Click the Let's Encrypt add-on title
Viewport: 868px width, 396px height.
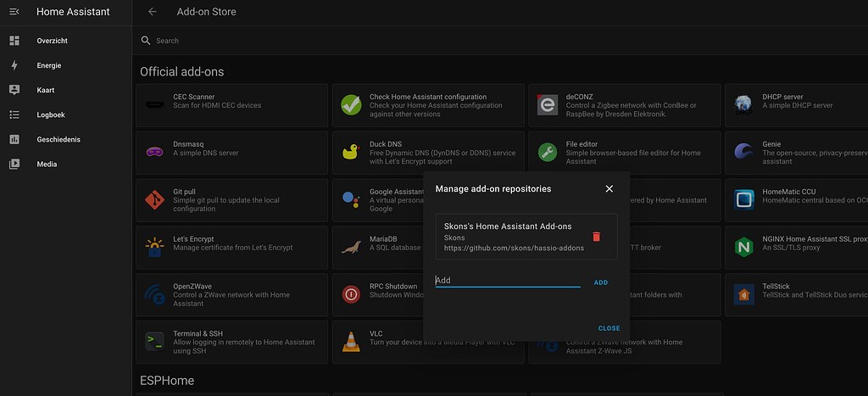pos(193,239)
